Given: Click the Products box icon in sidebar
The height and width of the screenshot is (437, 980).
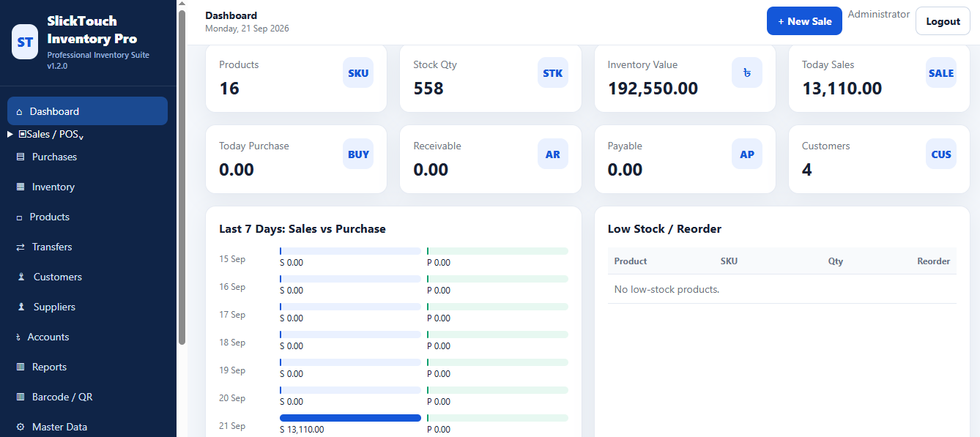Looking at the screenshot, I should pos(19,217).
